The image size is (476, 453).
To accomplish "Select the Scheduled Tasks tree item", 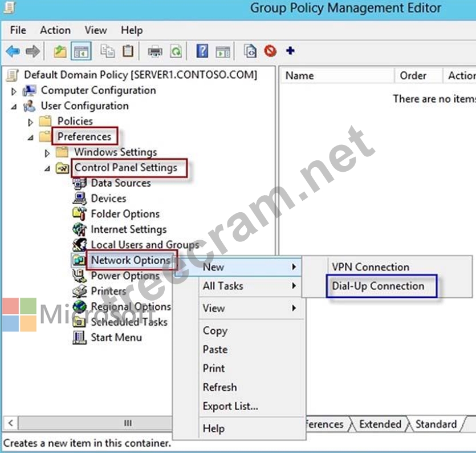I will pos(129,322).
